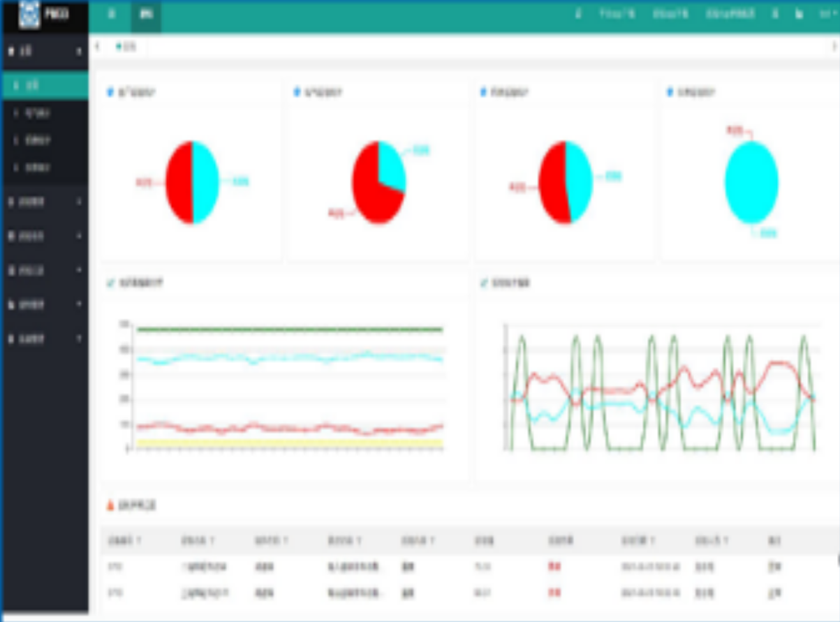Sort by the third table column header

pyautogui.click(x=271, y=540)
